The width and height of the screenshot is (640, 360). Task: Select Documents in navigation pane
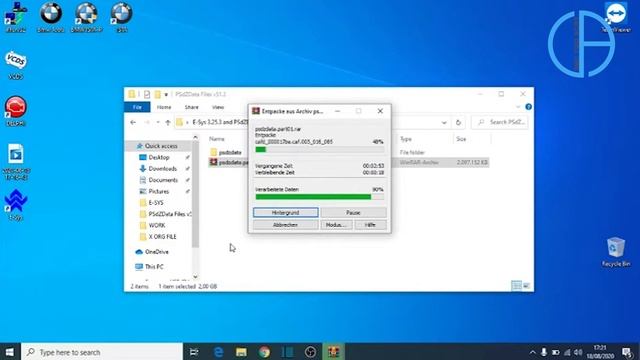click(x=162, y=180)
